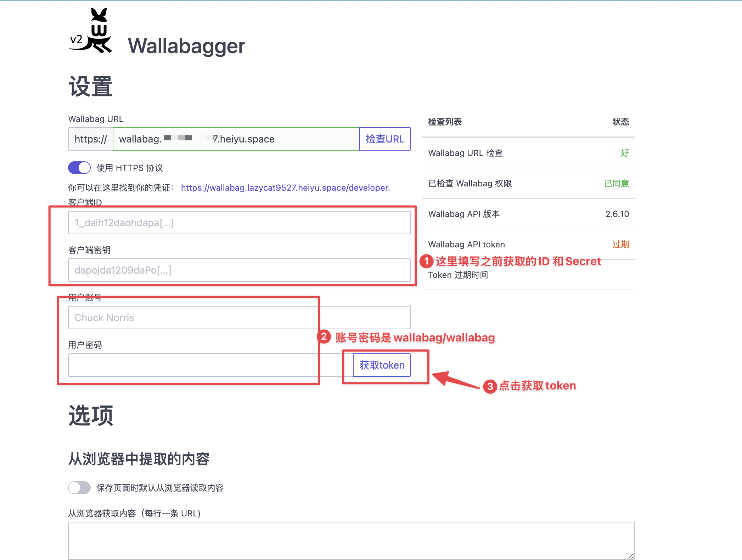The width and height of the screenshot is (742, 560).
Task: Click the 从浏览器获取内容 URL textarea
Action: coord(351,541)
